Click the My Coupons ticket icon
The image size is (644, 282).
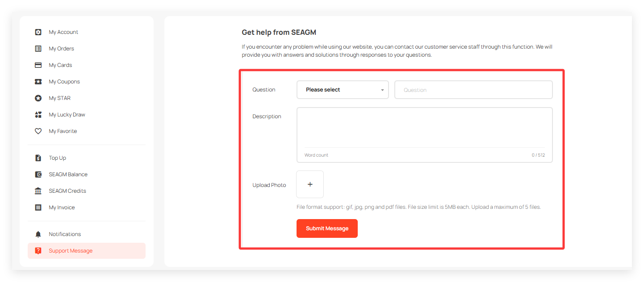click(x=38, y=82)
